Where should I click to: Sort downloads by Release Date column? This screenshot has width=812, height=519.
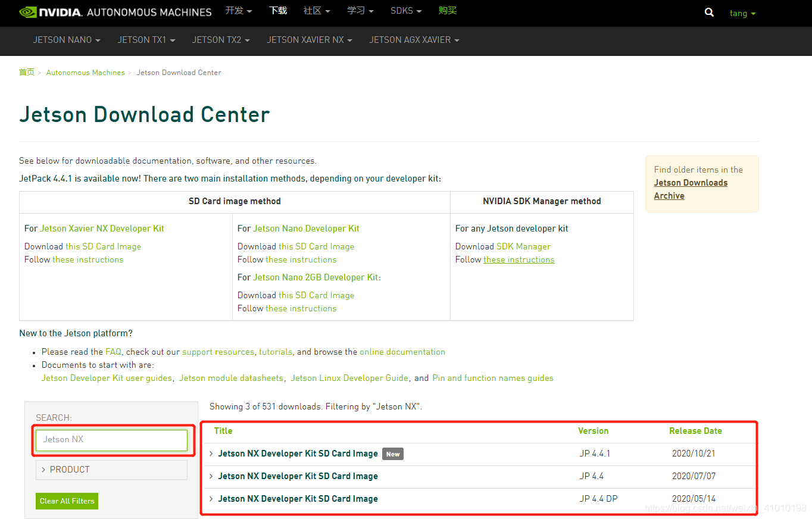pos(695,431)
